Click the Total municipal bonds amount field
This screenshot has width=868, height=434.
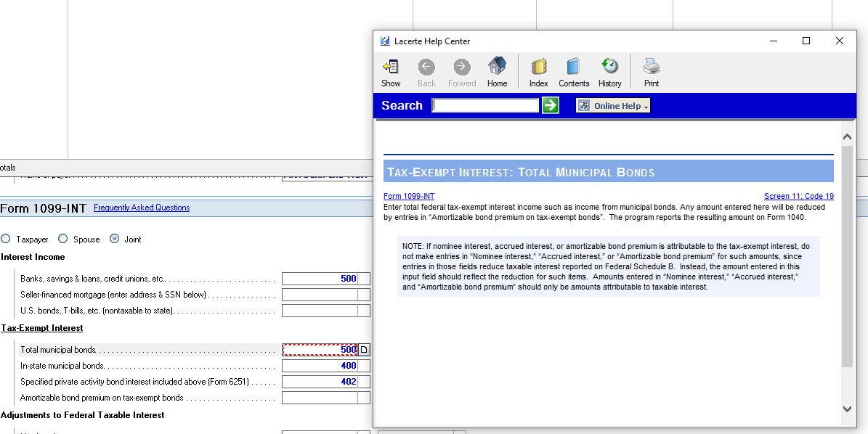(x=320, y=349)
